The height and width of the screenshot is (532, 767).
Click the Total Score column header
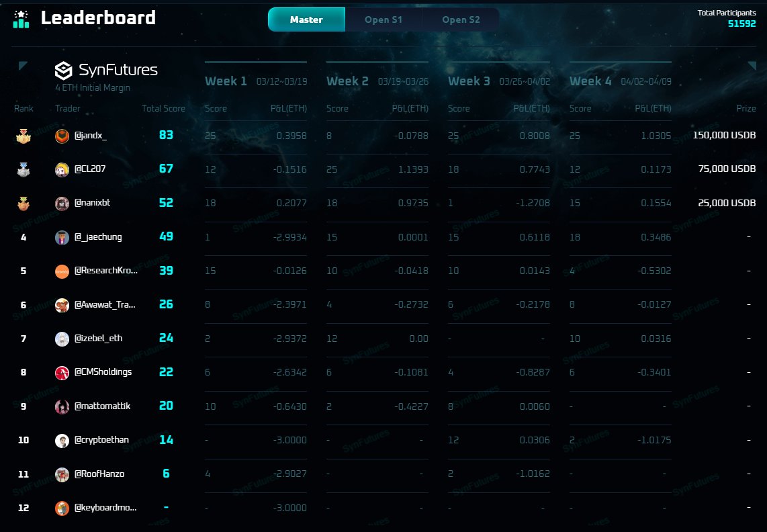tap(163, 108)
